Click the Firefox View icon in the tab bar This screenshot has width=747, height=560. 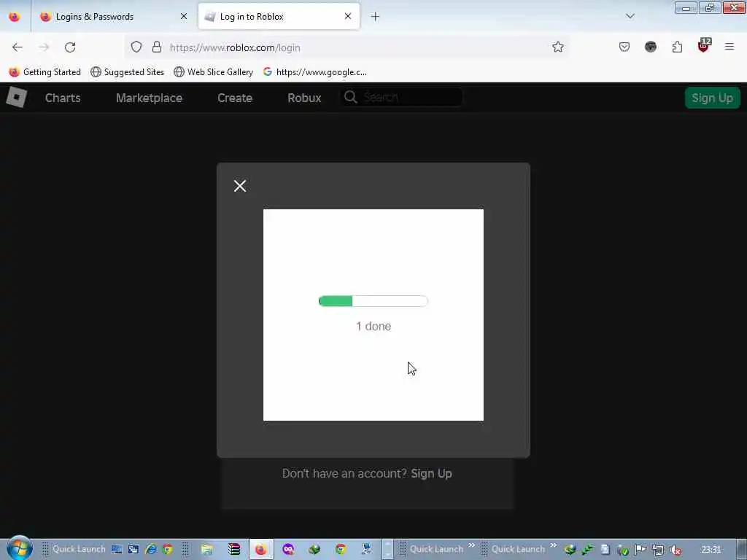click(15, 17)
